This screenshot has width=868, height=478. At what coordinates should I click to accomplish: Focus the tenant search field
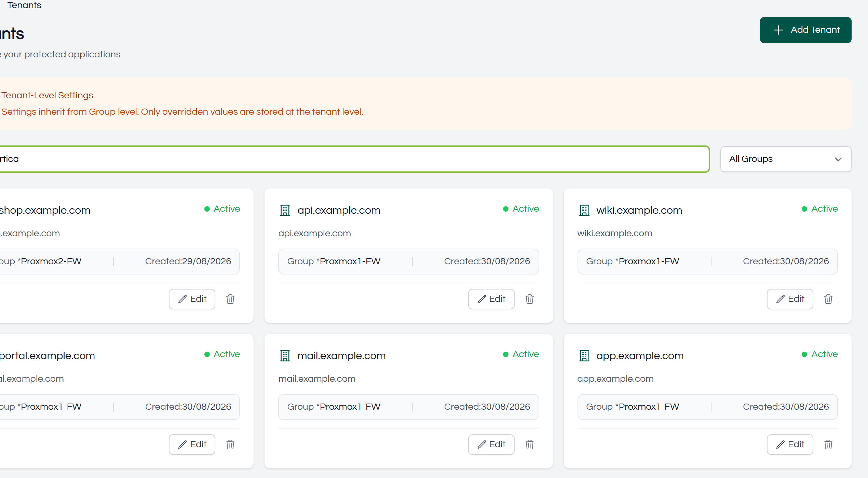coord(354,159)
